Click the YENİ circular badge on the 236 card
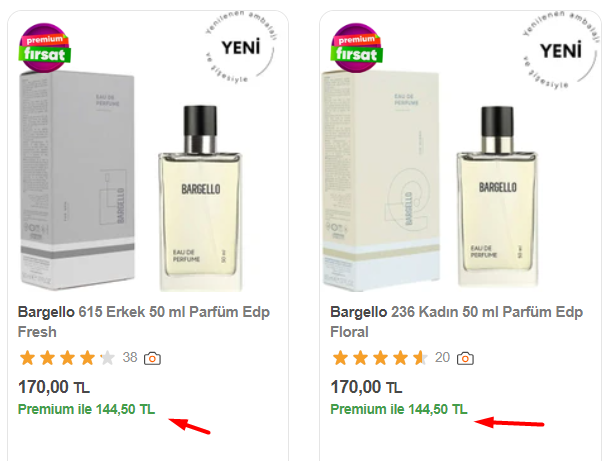Viewport: 610px width, 461px height. click(560, 50)
